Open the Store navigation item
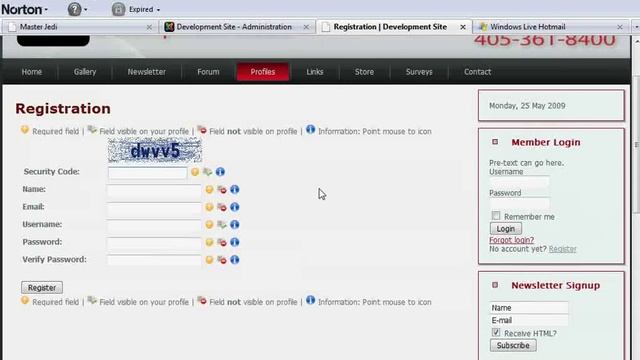Screen dimensions: 640x360 [364, 72]
